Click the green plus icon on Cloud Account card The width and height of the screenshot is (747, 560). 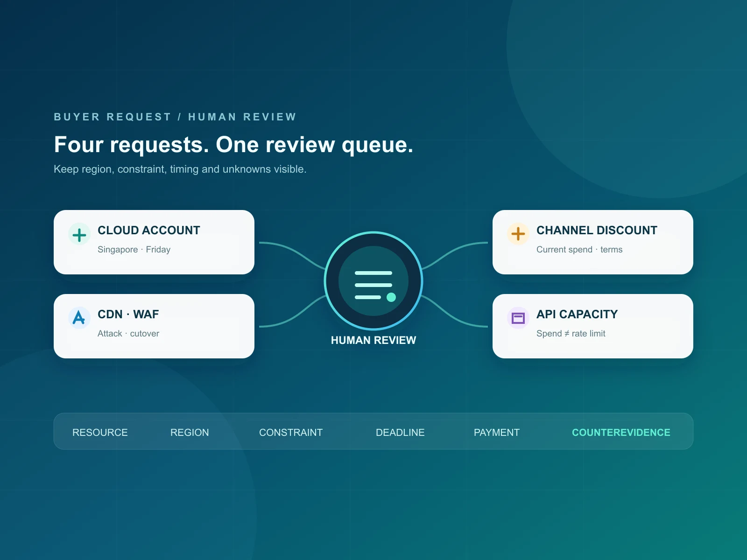click(79, 234)
